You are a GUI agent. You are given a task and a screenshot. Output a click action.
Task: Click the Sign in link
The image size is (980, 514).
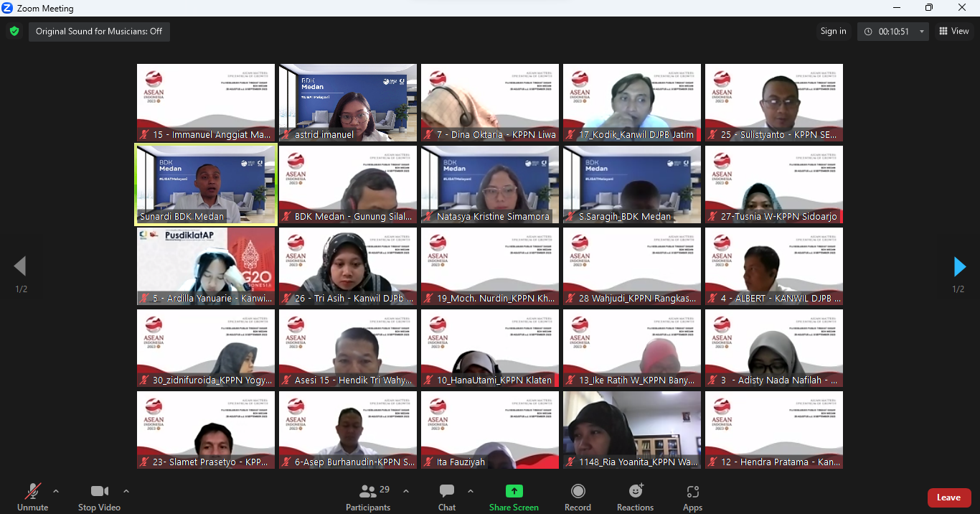click(833, 32)
